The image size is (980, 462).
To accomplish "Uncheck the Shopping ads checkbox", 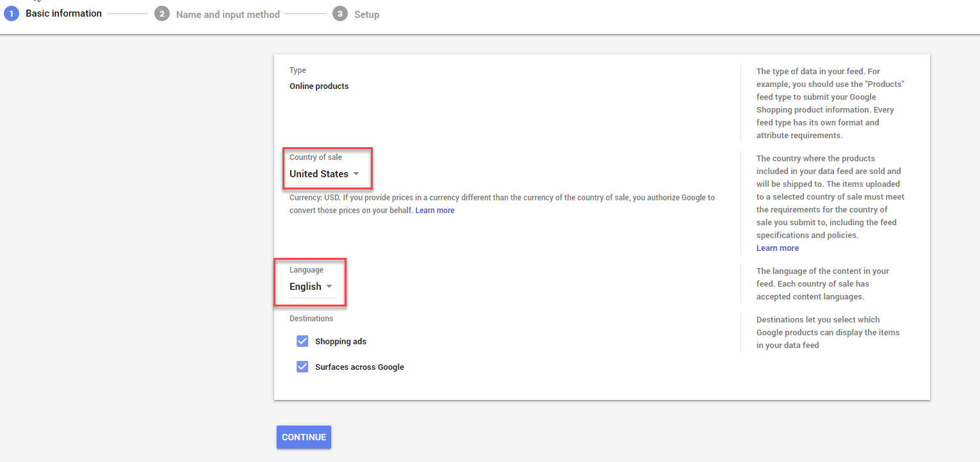I will (x=302, y=341).
